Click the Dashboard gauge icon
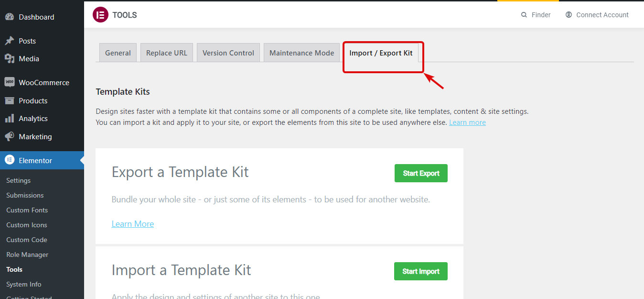644x299 pixels. [x=10, y=17]
